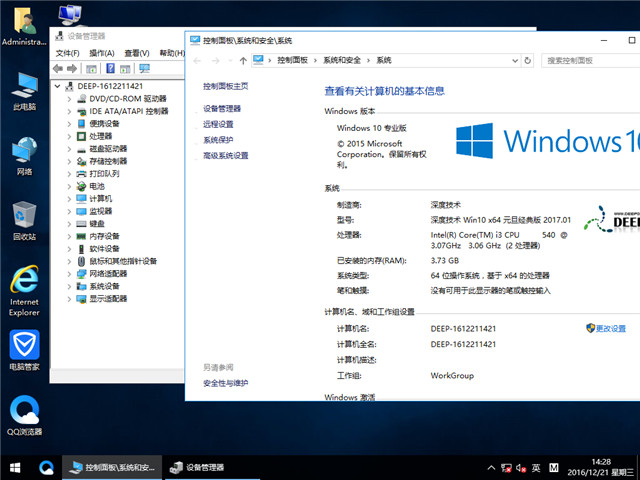The height and width of the screenshot is (480, 640).
Task: Select 显示适配器 in the device tree
Action: pyautogui.click(x=108, y=298)
